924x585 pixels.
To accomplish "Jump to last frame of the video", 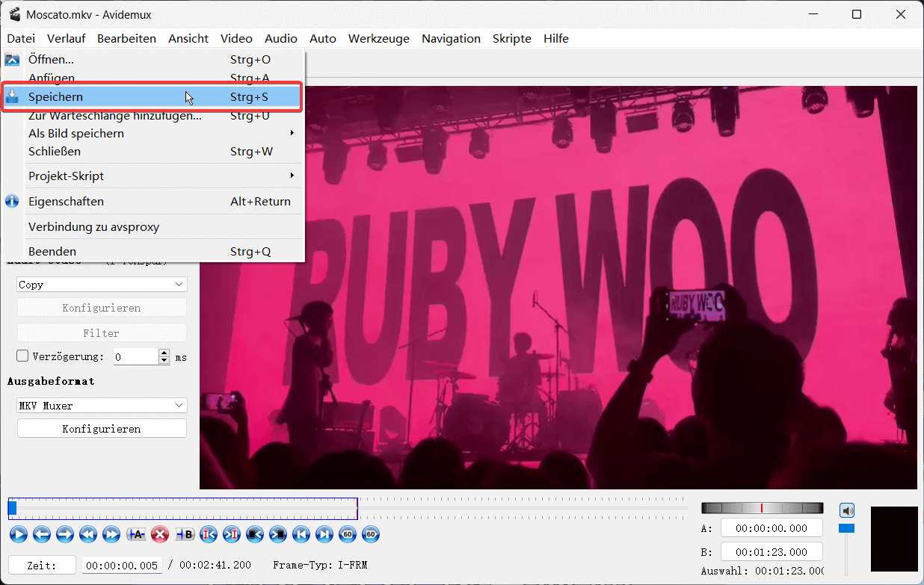I will click(324, 534).
